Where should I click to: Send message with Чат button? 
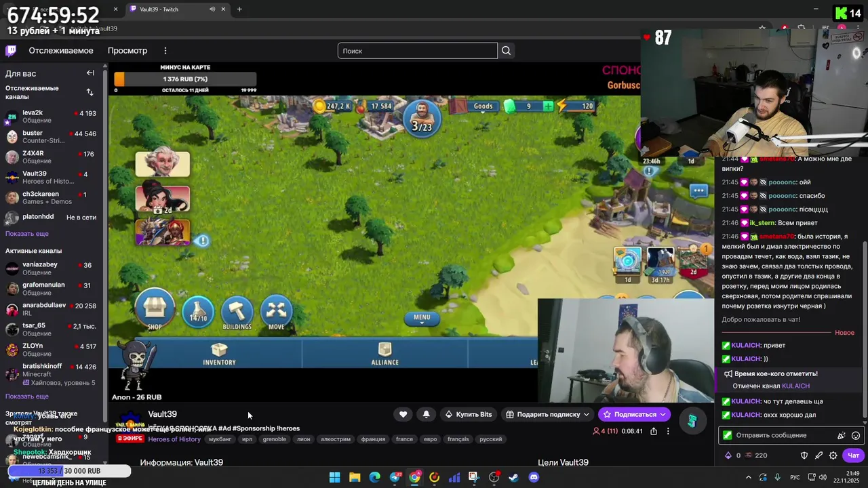pyautogui.click(x=854, y=455)
